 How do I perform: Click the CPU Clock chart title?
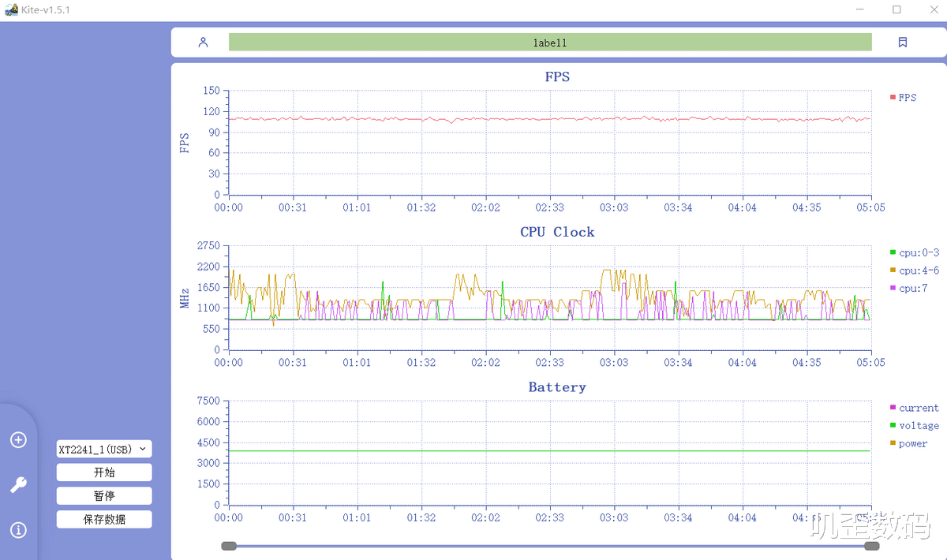(557, 232)
